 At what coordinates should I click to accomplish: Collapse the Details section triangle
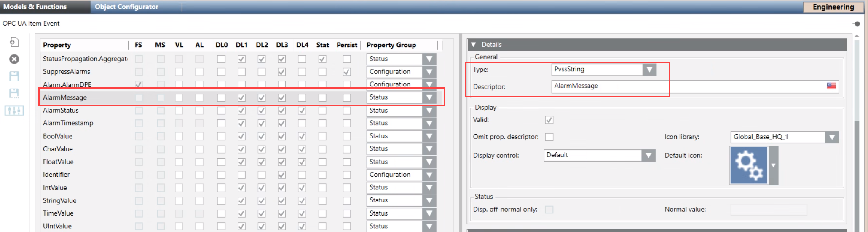point(473,45)
